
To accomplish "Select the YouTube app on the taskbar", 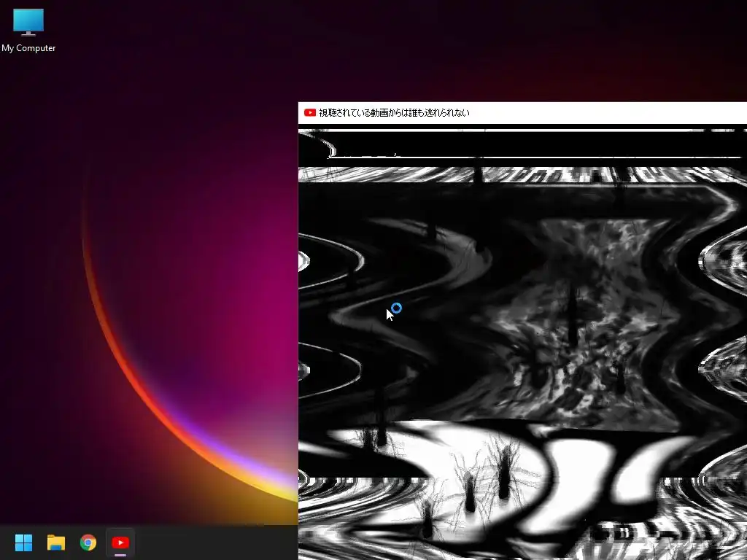I will (120, 542).
